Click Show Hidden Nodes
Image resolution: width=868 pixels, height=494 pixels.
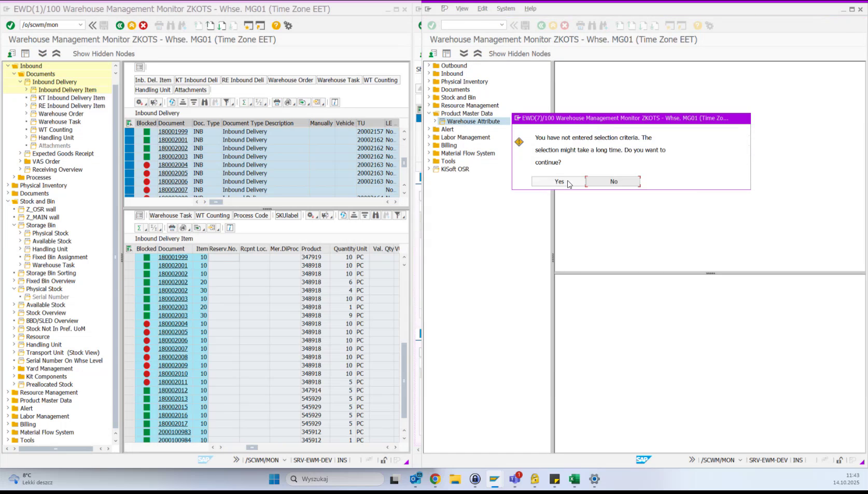[x=103, y=53]
